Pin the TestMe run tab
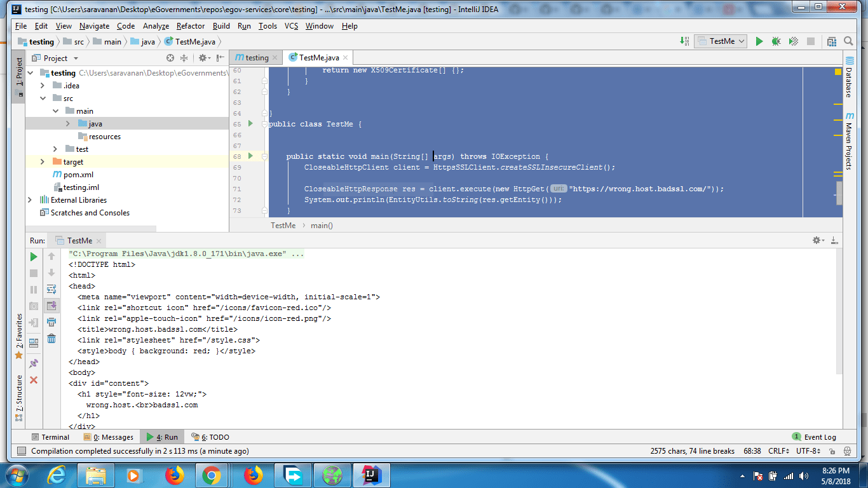Screen dimensions: 868x488 (34, 363)
